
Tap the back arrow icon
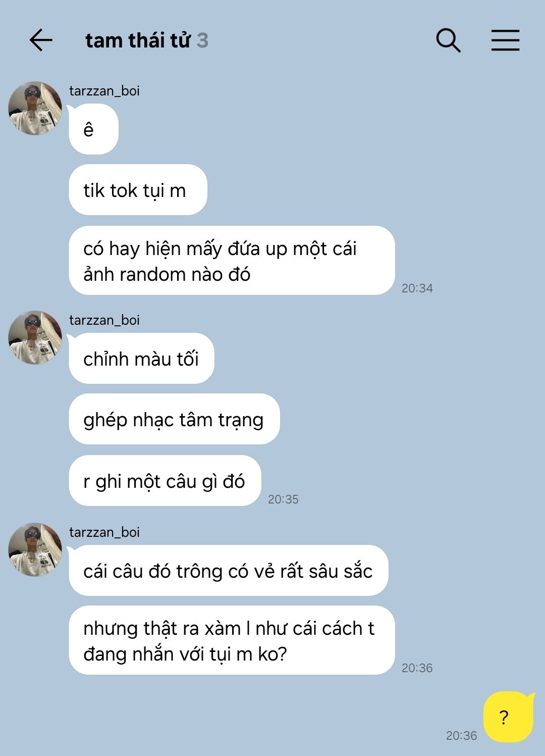pyautogui.click(x=41, y=40)
